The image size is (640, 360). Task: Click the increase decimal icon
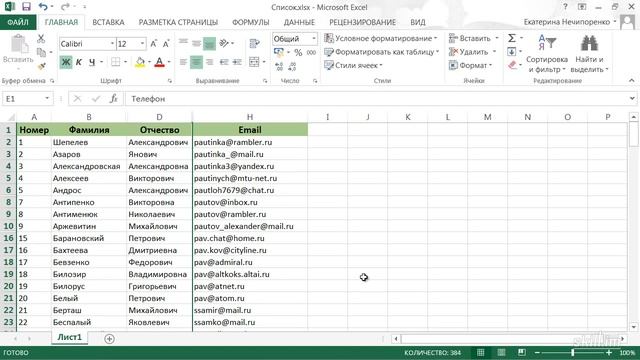[279, 67]
